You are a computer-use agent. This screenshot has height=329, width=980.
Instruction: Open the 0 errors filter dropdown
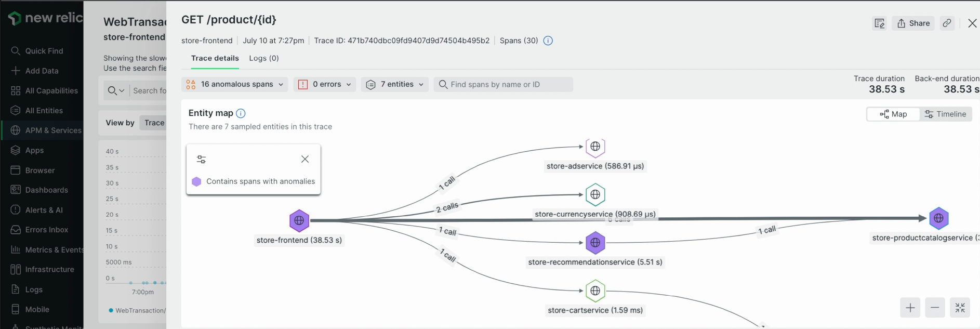click(325, 84)
